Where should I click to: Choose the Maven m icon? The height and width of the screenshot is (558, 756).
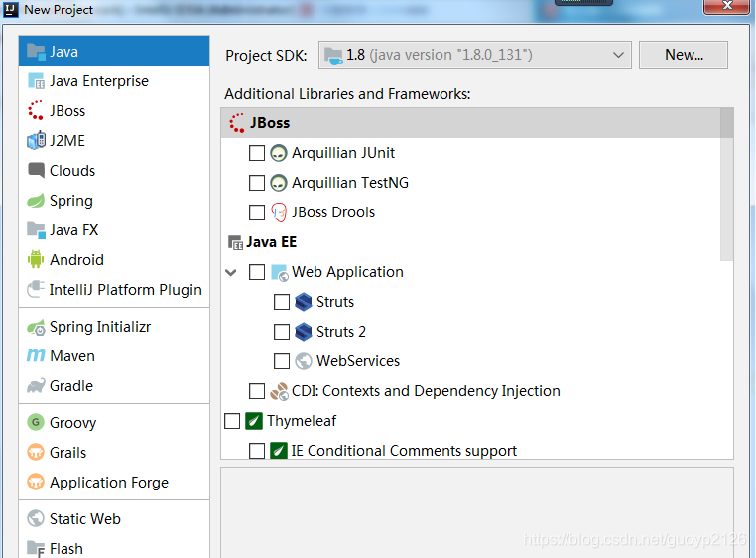click(36, 356)
